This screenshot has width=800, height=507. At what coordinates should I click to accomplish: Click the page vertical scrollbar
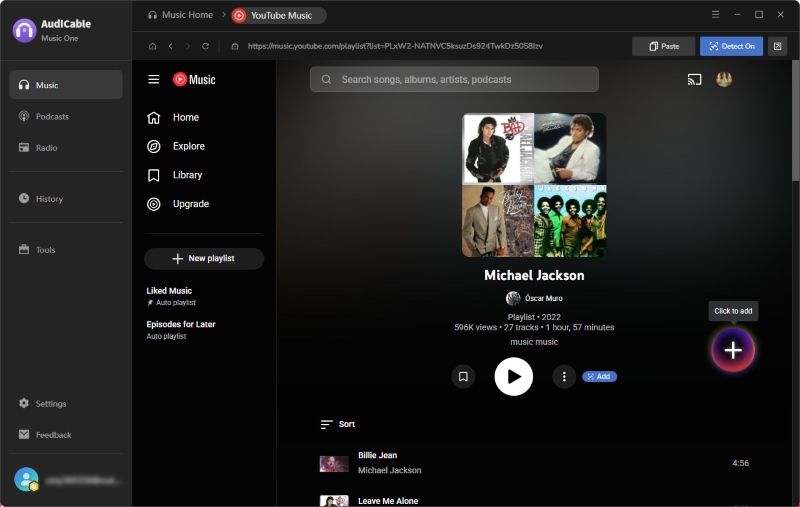pyautogui.click(x=795, y=120)
